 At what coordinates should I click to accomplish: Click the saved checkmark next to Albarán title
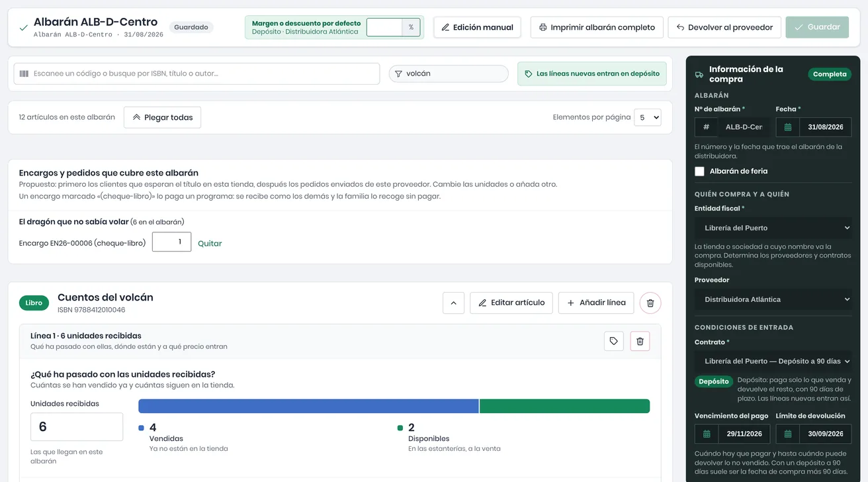pos(24,28)
